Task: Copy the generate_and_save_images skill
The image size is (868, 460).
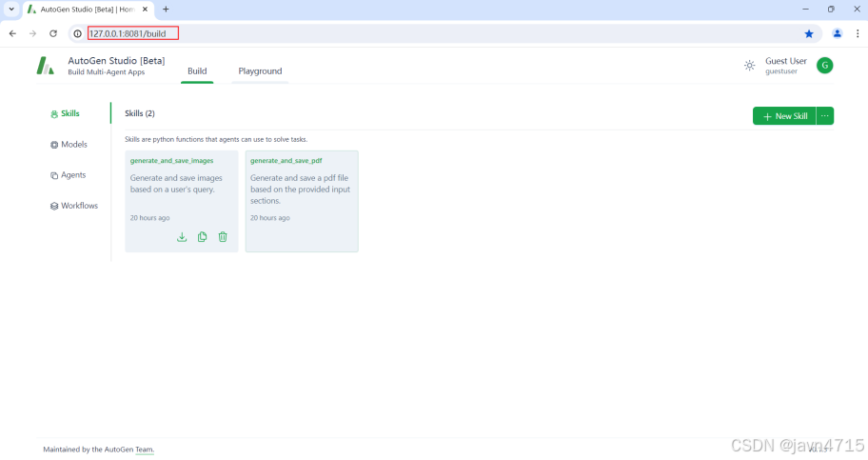Action: 202,236
